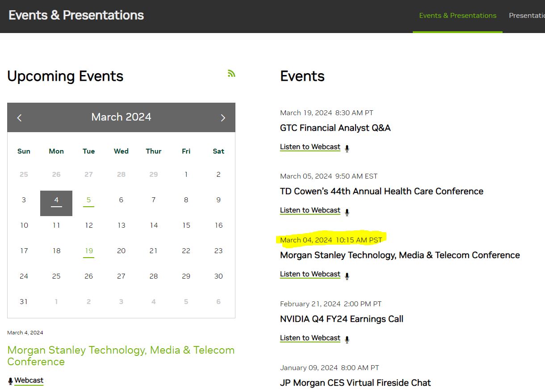545x392 pixels.
Task: Select March 19 calendar date
Action: click(88, 251)
